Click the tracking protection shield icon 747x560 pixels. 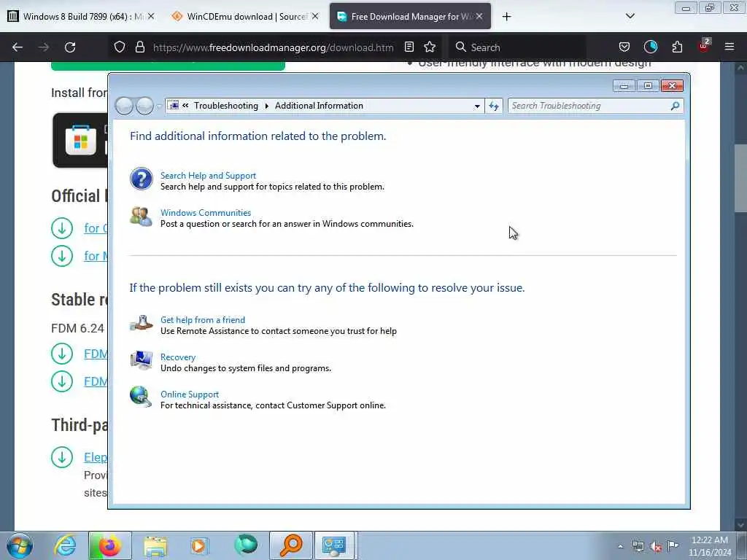120,47
